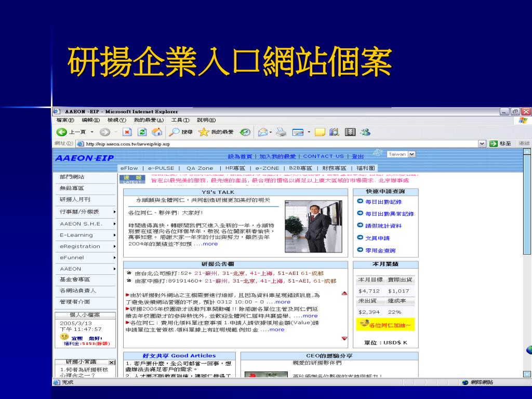Click the Print icon

click(281, 132)
